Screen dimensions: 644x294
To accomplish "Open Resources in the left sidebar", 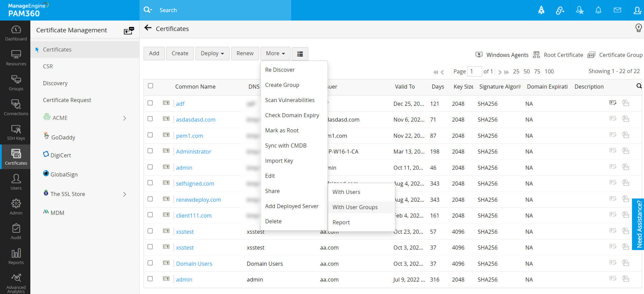I will pyautogui.click(x=16, y=58).
